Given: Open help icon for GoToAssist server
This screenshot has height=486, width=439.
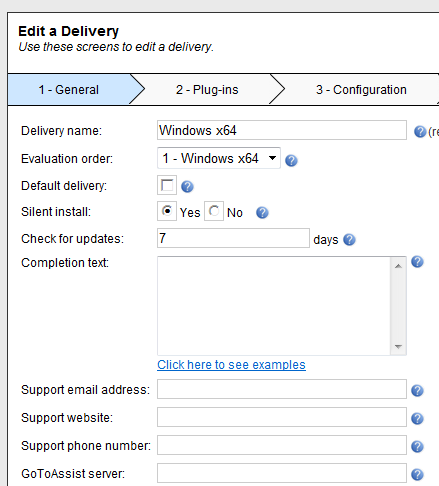Looking at the screenshot, I should 417,475.
